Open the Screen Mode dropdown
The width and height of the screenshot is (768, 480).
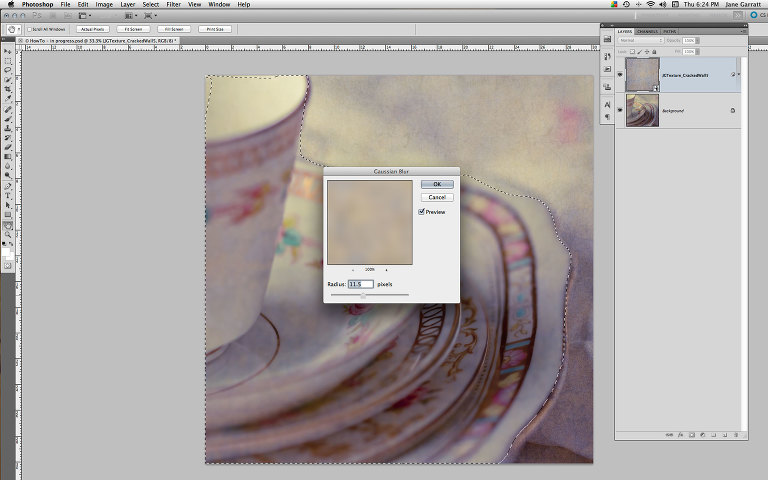tap(149, 16)
